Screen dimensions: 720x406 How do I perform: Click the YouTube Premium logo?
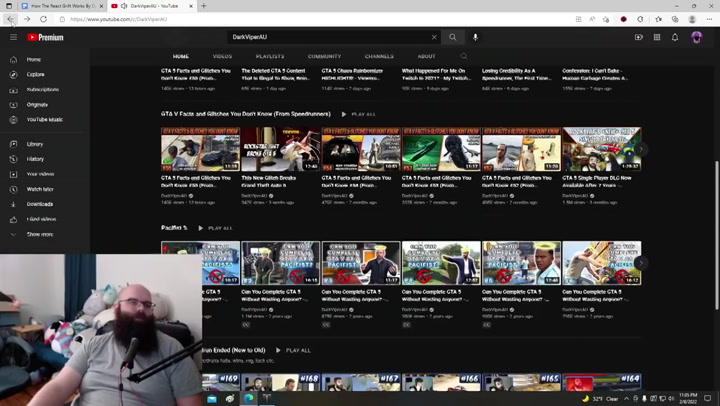45,37
